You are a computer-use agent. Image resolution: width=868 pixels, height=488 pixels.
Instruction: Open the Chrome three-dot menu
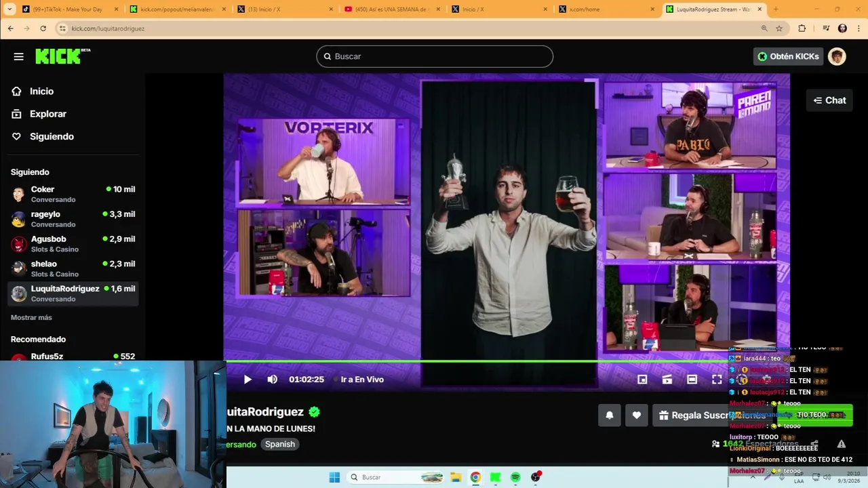(x=859, y=28)
